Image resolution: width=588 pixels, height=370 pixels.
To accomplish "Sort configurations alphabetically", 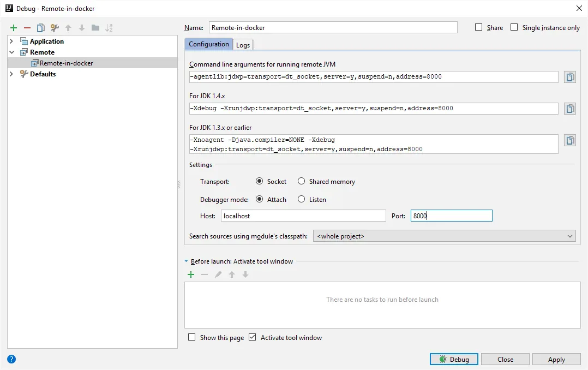I will [x=109, y=28].
